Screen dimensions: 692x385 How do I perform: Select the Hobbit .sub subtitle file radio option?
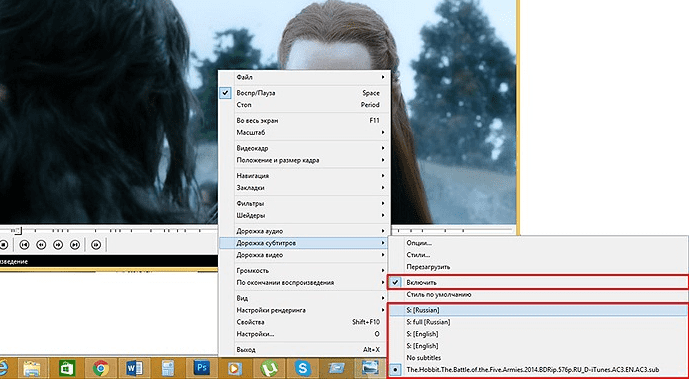point(538,370)
